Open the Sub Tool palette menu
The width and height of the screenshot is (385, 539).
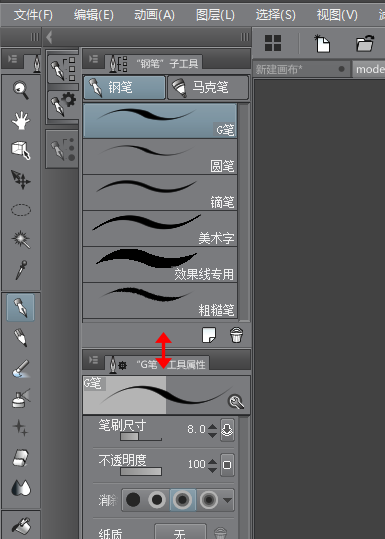pos(94,59)
